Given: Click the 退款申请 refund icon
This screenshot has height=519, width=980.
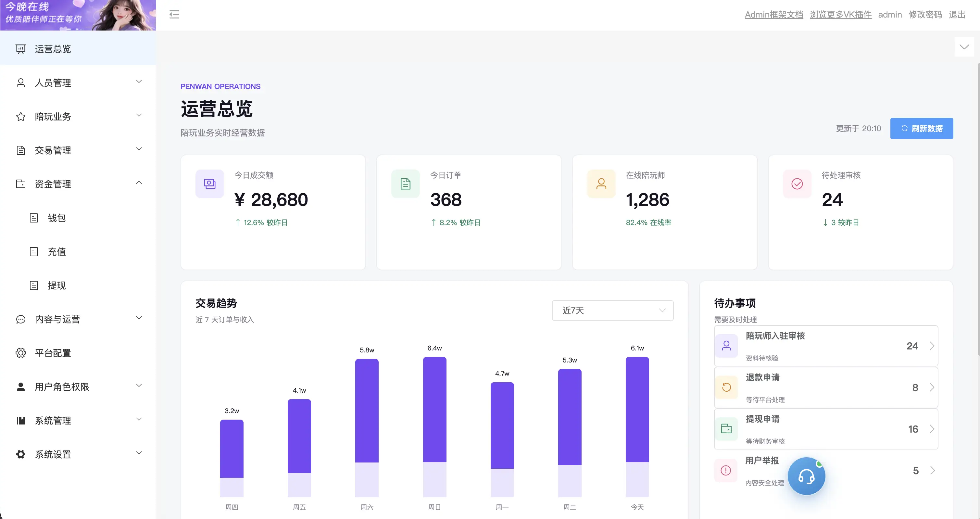Looking at the screenshot, I should (727, 387).
